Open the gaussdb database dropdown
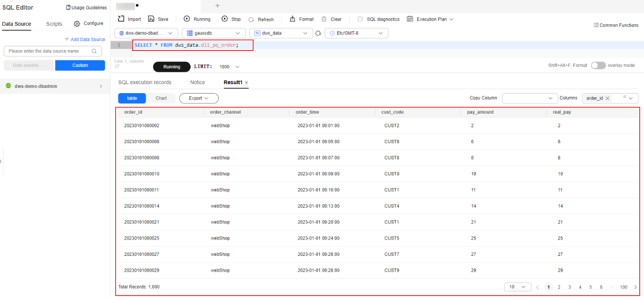This screenshot has width=644, height=297. (214, 33)
